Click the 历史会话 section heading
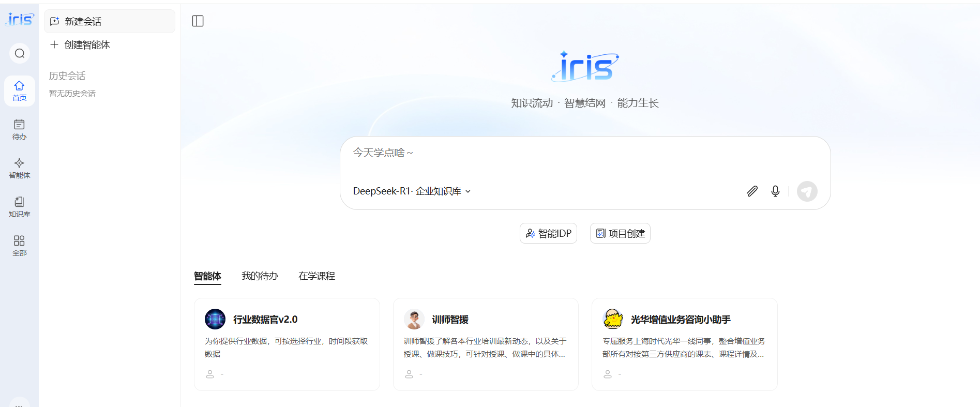The width and height of the screenshot is (980, 407). [67, 76]
